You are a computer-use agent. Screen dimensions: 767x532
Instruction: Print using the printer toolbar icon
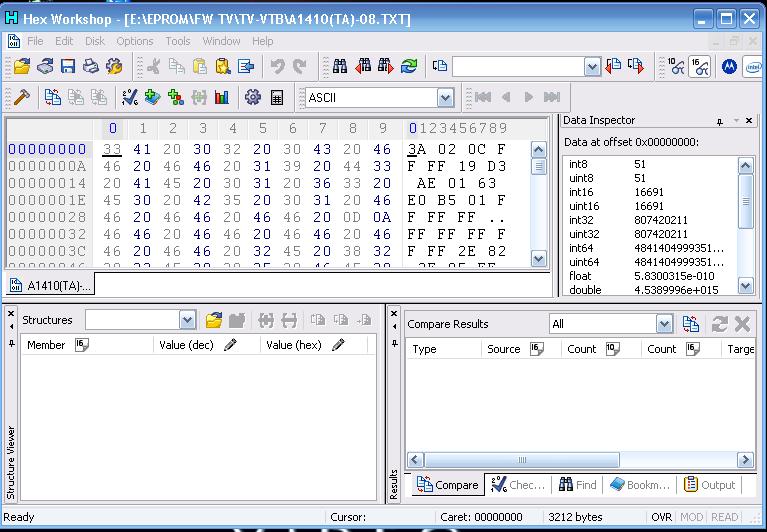pyautogui.click(x=91, y=66)
